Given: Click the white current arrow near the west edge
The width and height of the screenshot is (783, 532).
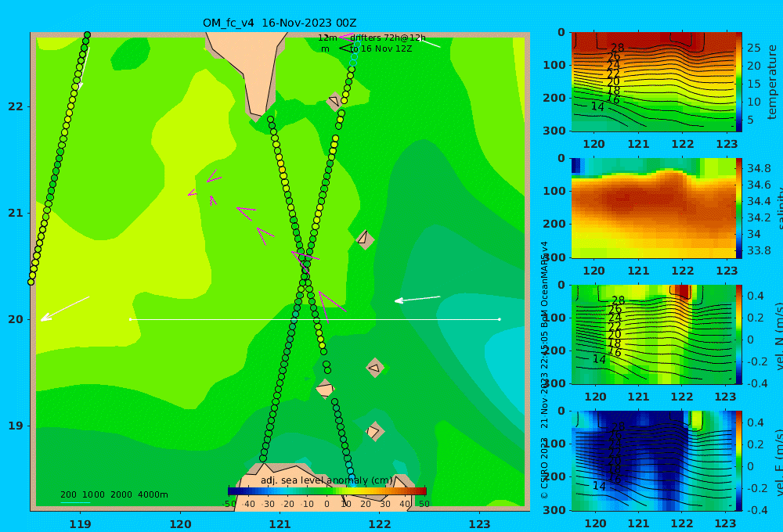Looking at the screenshot, I should click(x=65, y=309).
